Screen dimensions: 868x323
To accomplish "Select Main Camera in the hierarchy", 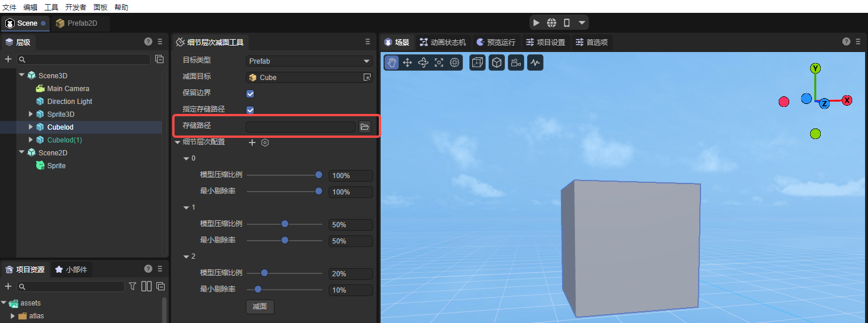I will click(x=68, y=89).
